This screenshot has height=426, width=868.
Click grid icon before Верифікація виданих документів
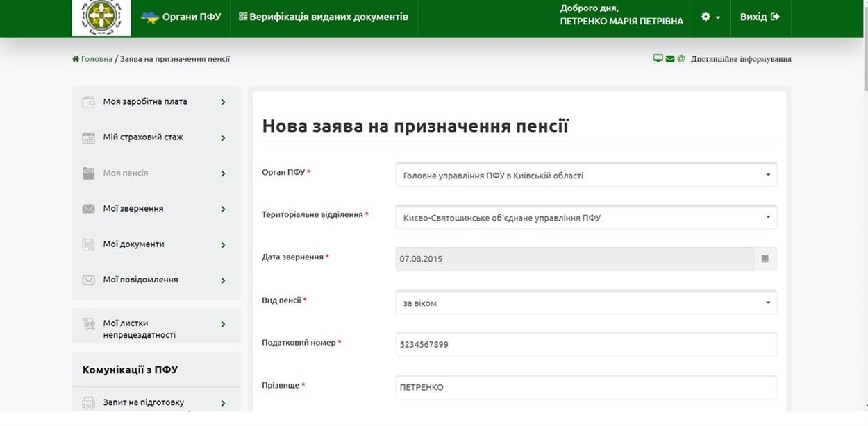(243, 17)
